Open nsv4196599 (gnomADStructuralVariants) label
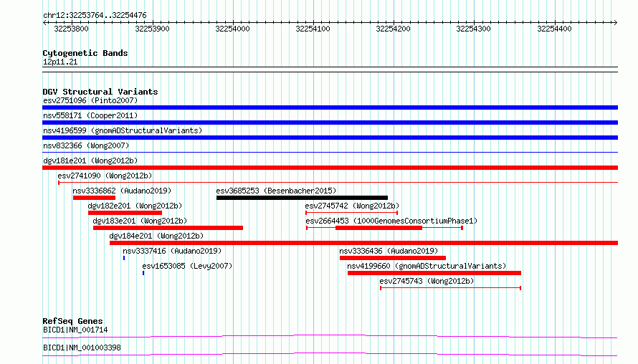The width and height of the screenshot is (638, 364). 123,130
